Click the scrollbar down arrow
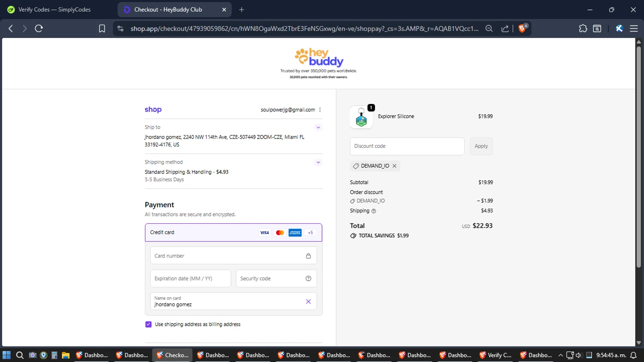The width and height of the screenshot is (644, 362). pyautogui.click(x=638, y=343)
